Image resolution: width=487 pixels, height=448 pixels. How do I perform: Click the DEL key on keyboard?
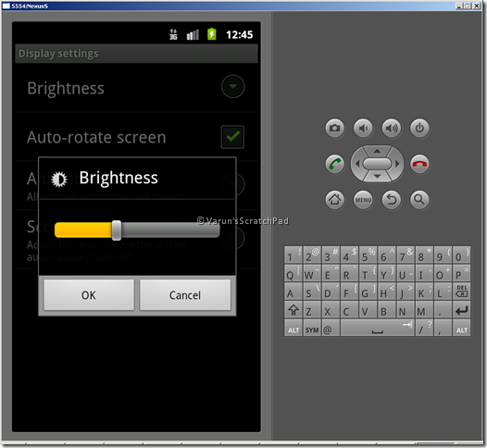click(x=461, y=292)
